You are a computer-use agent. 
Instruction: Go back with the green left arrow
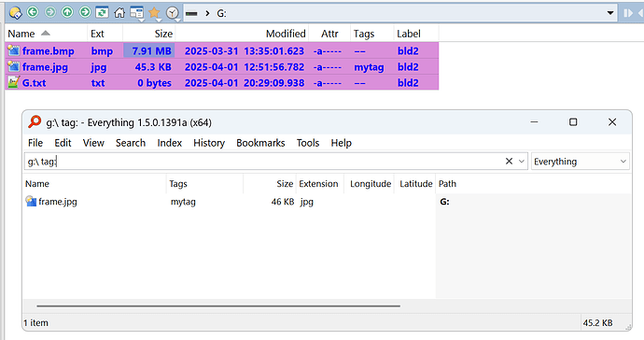(x=33, y=13)
